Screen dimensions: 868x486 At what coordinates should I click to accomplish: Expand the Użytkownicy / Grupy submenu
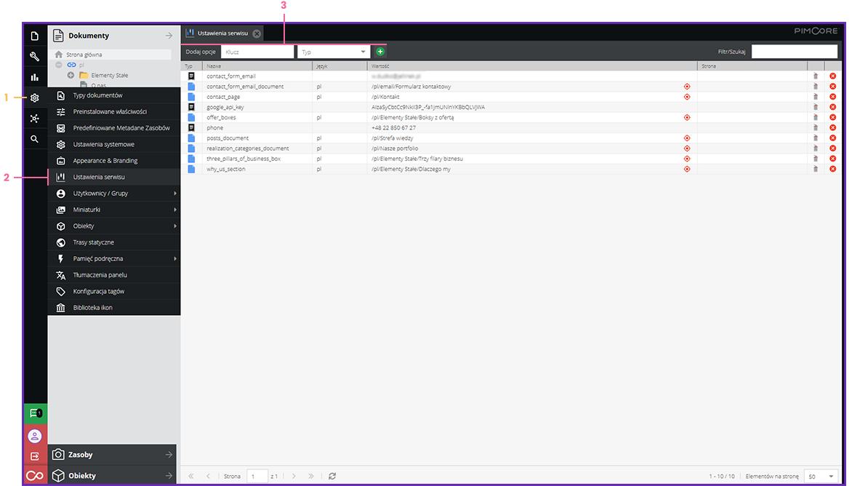[x=175, y=194]
